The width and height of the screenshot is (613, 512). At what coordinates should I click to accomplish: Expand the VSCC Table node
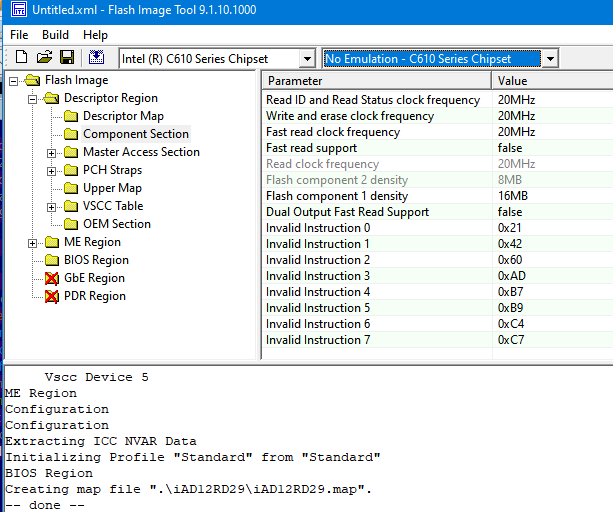click(x=51, y=207)
